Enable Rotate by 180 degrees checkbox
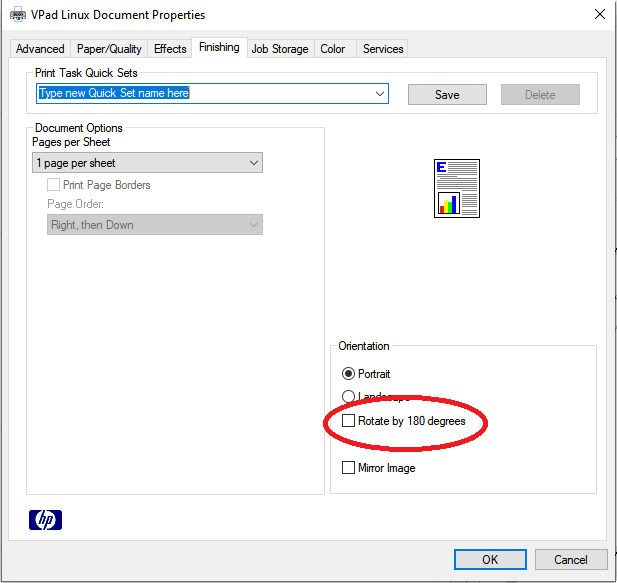This screenshot has height=583, width=617. (348, 422)
